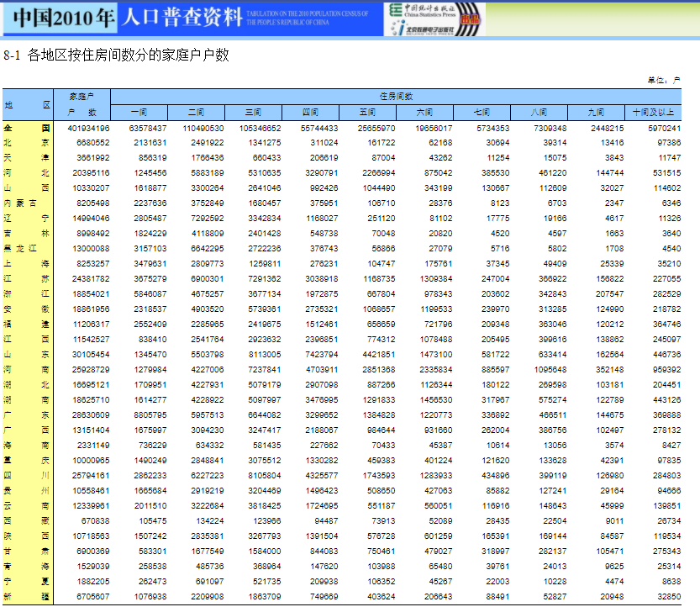Select the 全国 row label
700x607 pixels.
click(27, 128)
